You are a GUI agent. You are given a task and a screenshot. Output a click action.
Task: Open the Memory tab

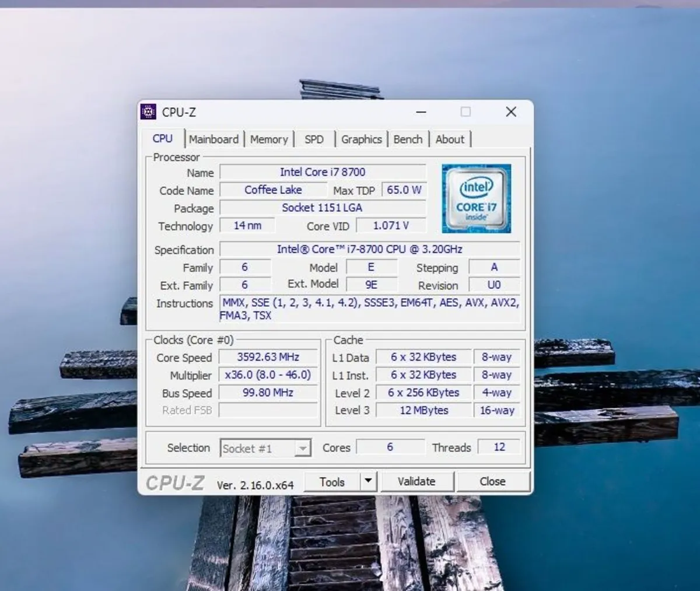pyautogui.click(x=269, y=139)
